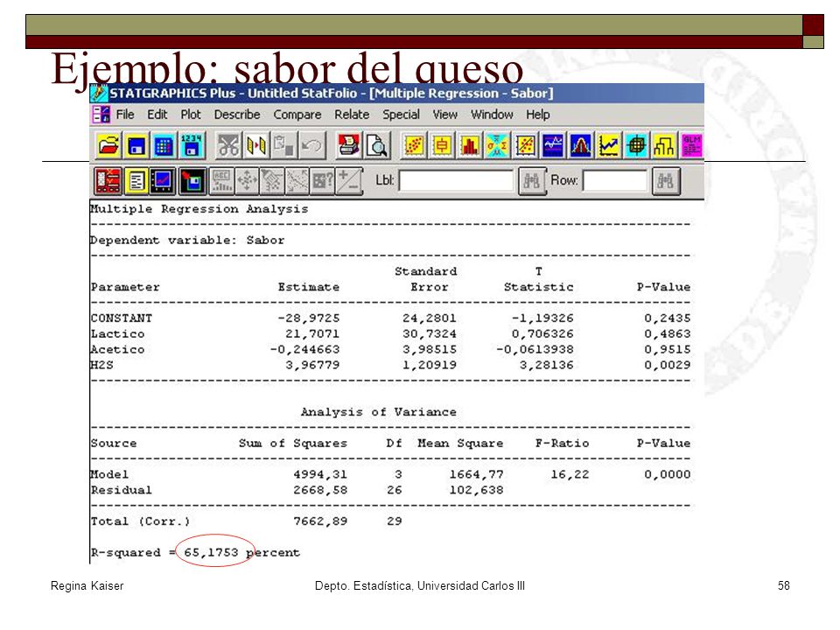Undo last action with the curved arrow icon

311,145
